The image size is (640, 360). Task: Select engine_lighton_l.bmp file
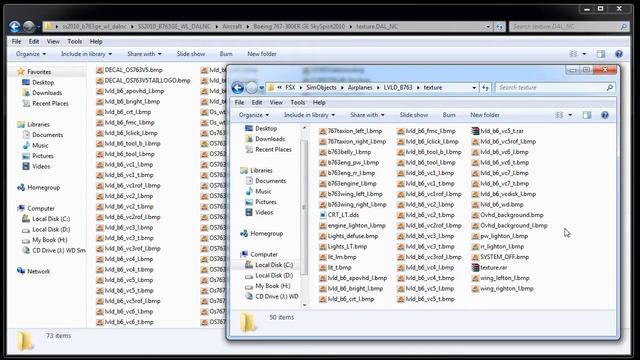352,226
